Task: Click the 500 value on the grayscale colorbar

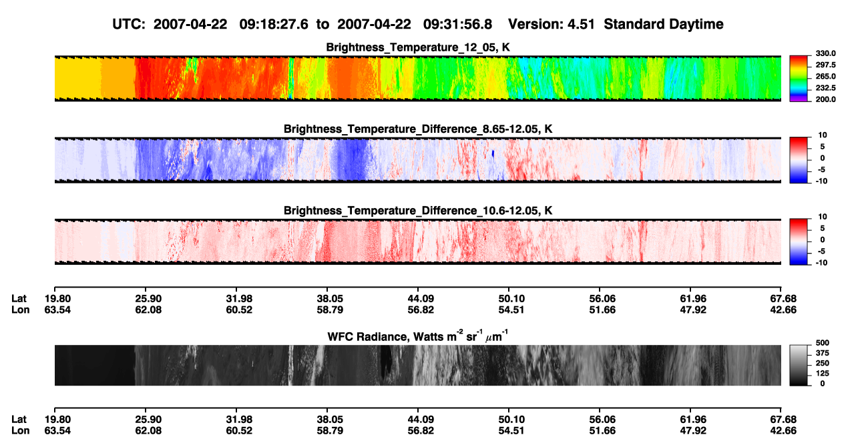Action: click(x=821, y=343)
